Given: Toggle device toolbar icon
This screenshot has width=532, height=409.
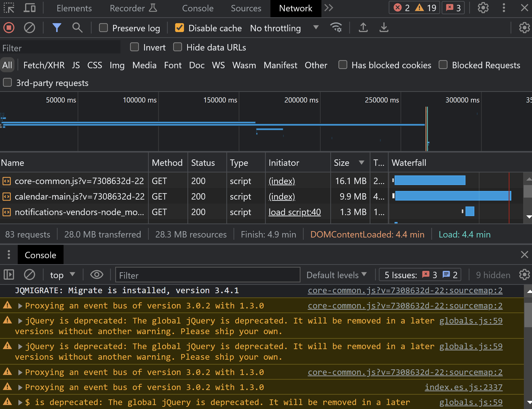Looking at the screenshot, I should pos(30,8).
